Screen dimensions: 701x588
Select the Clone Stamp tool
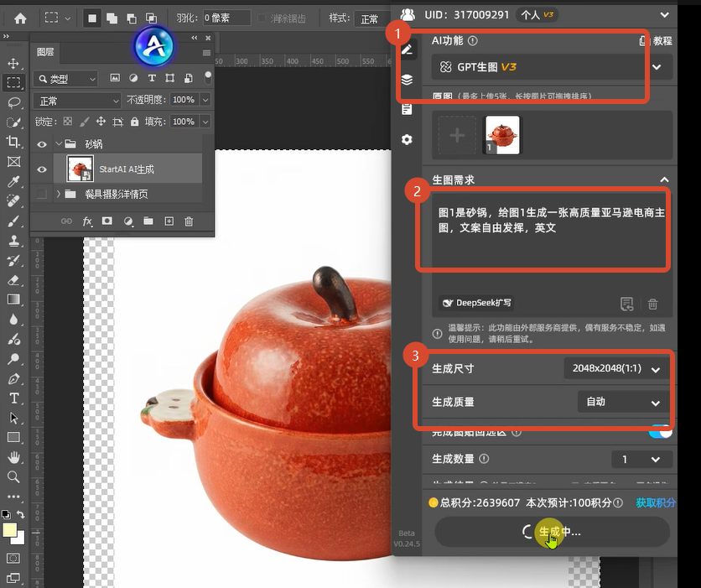pos(13,241)
